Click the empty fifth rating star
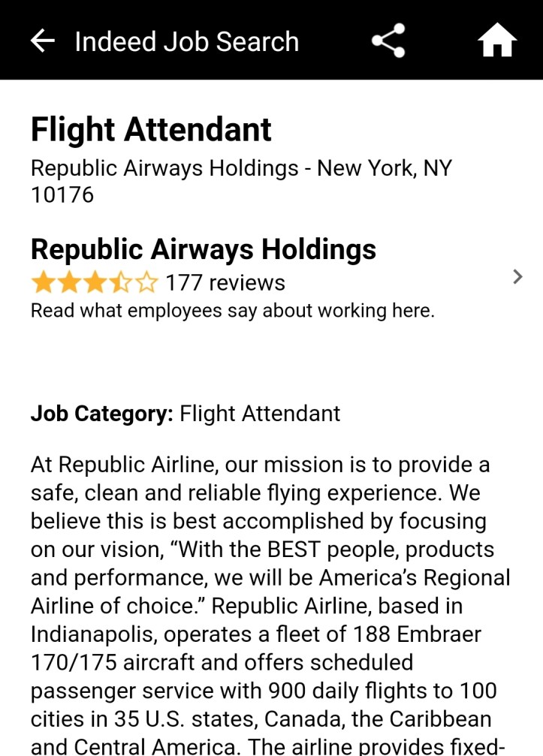This screenshot has height=756, width=543. (146, 283)
